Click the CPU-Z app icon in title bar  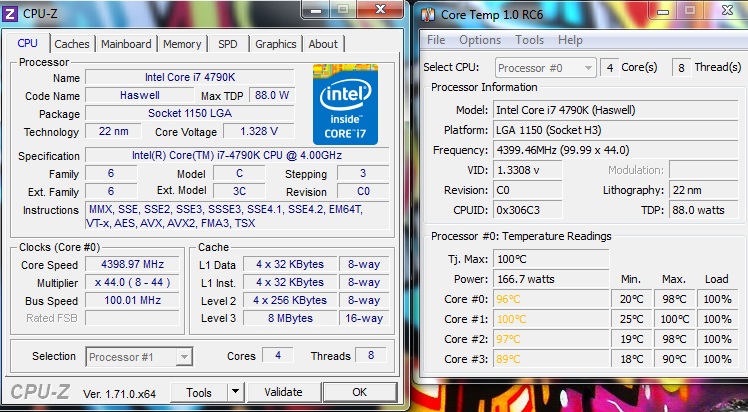10,13
